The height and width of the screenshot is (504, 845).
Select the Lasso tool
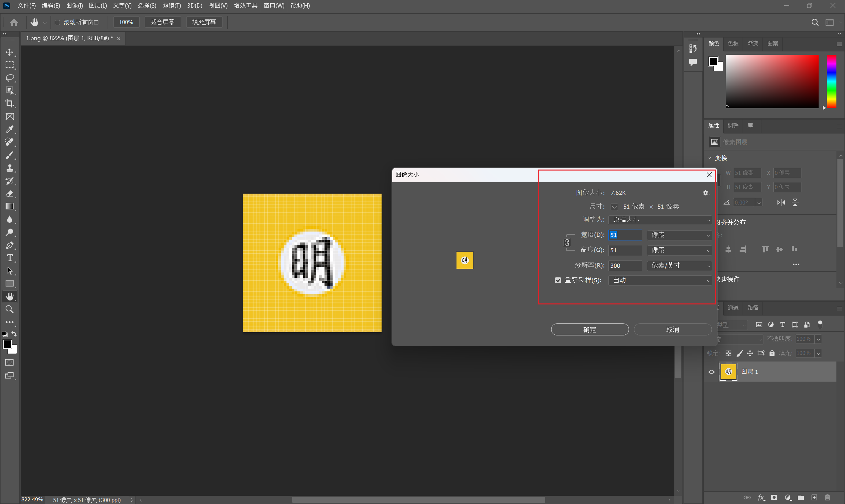(x=10, y=78)
